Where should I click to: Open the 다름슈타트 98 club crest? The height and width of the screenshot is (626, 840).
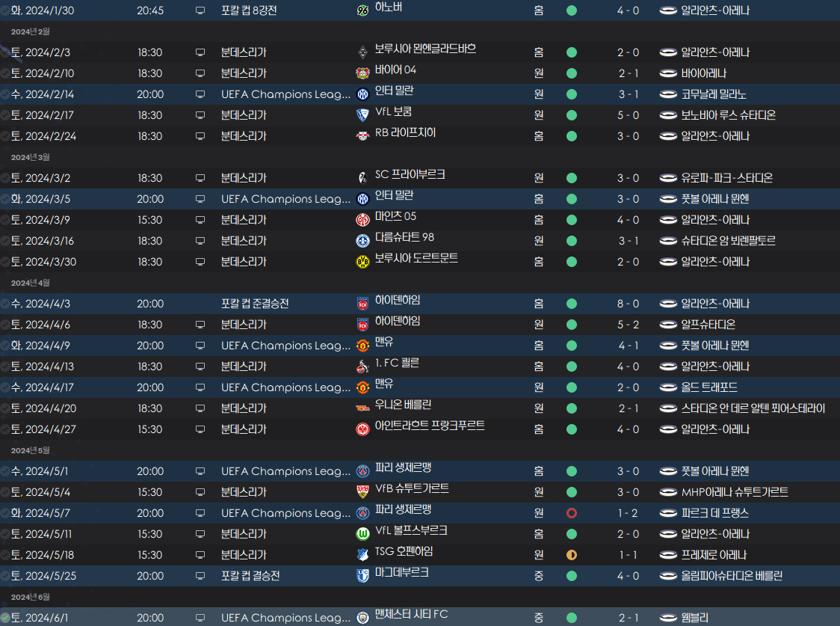362,241
